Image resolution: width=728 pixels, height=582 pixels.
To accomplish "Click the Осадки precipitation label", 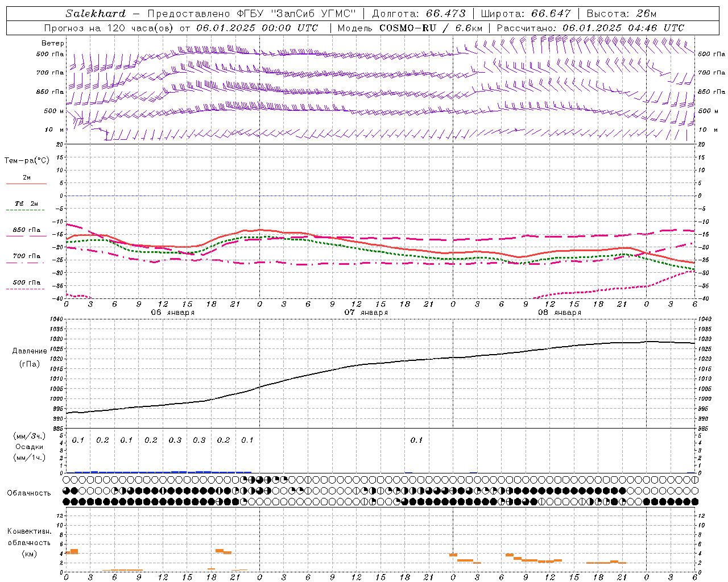I will (x=30, y=447).
